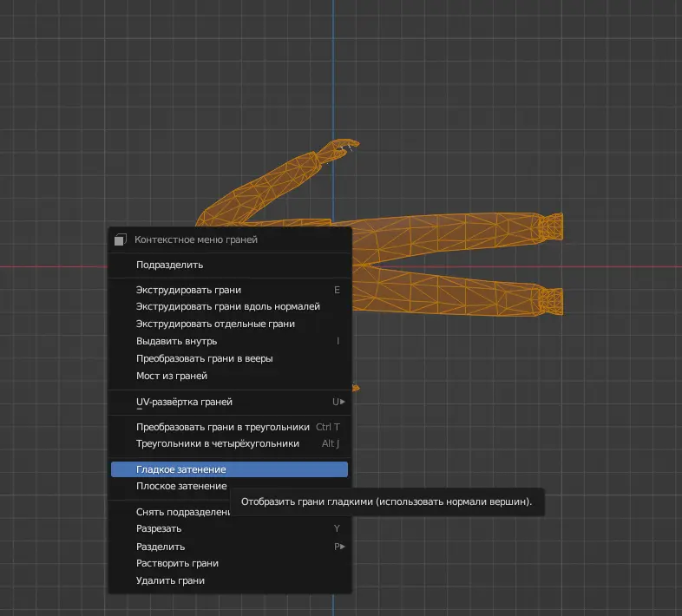This screenshot has height=616, width=682.
Task: Choose Мост из граней
Action: [171, 376]
